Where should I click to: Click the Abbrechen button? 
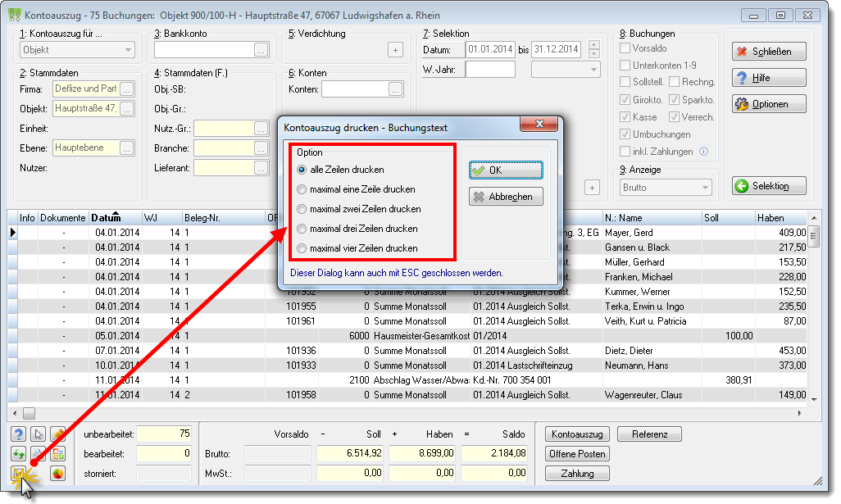(x=506, y=197)
